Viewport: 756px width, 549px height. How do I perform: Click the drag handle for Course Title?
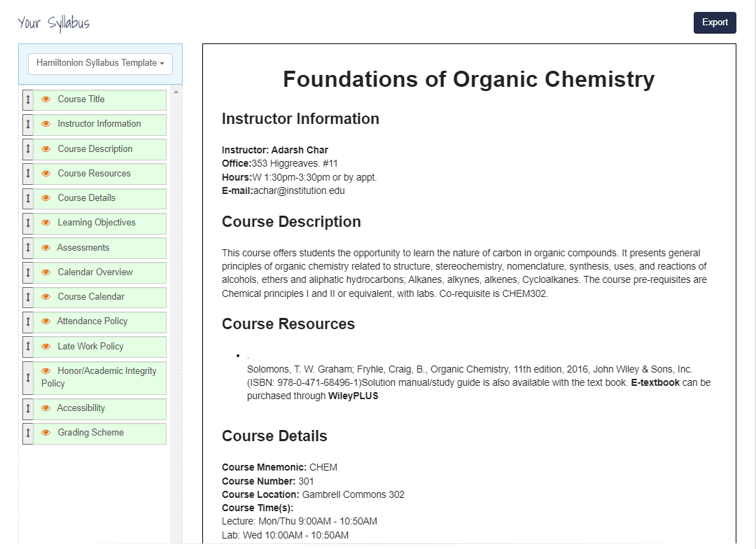tap(28, 100)
